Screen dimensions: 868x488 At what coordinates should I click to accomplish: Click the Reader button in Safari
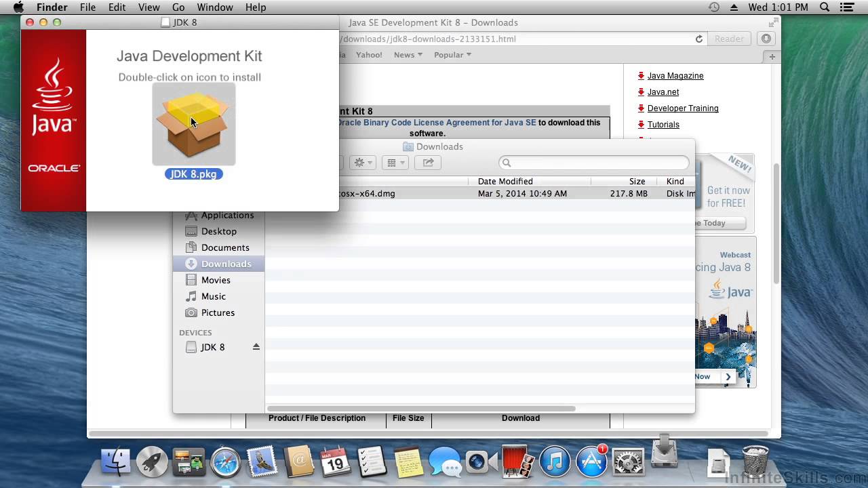point(729,39)
